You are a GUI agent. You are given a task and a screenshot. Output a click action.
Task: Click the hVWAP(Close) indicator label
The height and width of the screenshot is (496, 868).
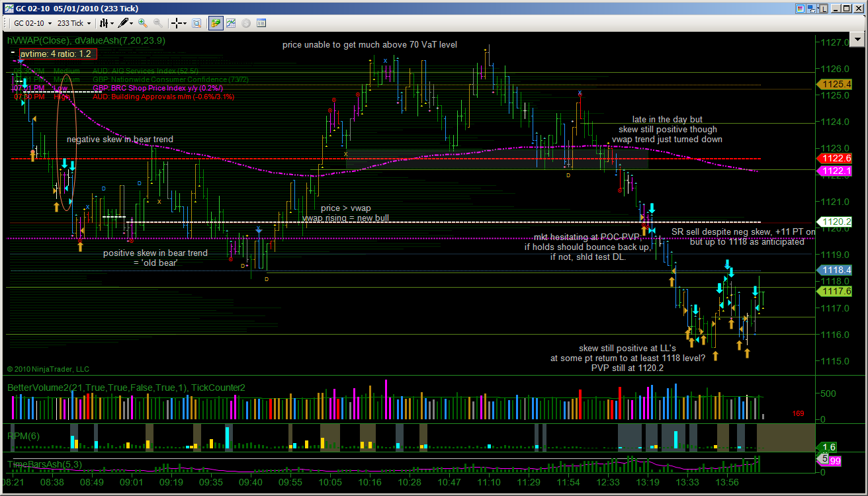39,40
